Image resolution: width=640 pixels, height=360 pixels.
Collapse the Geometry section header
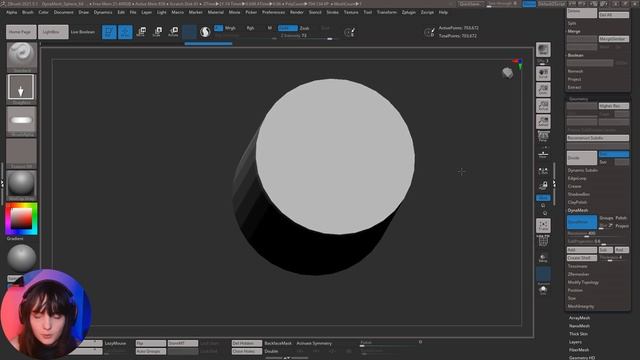click(x=578, y=99)
